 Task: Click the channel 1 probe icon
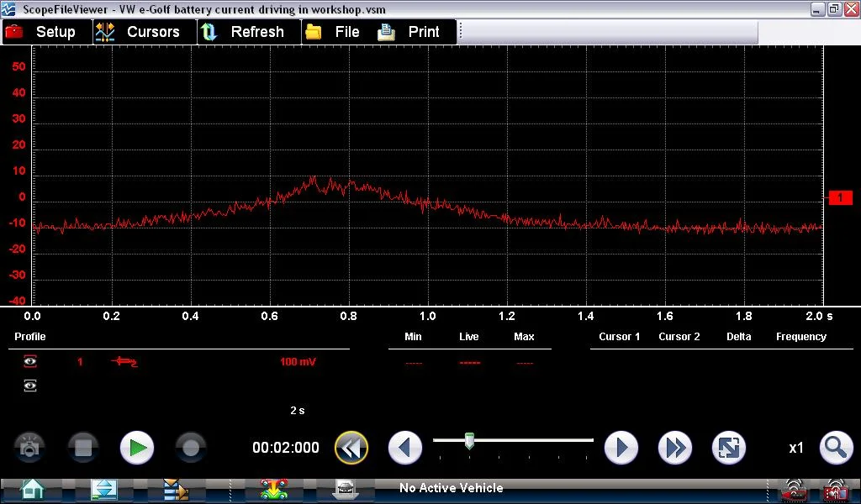tap(124, 361)
